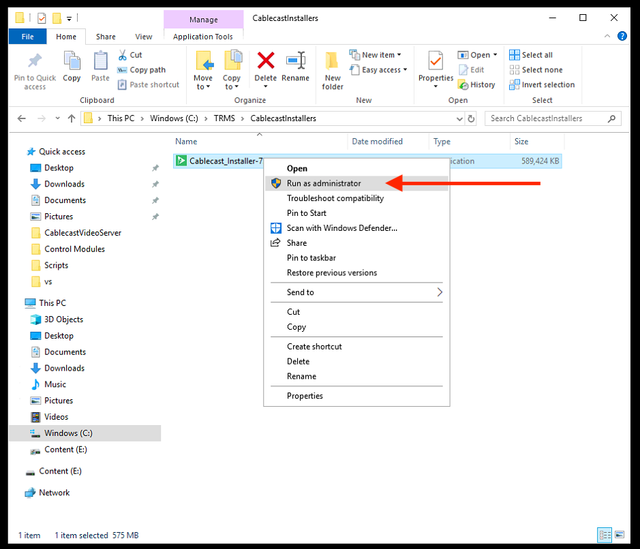The image size is (640, 549).
Task: Click the Manage contextual tab
Action: tap(203, 20)
